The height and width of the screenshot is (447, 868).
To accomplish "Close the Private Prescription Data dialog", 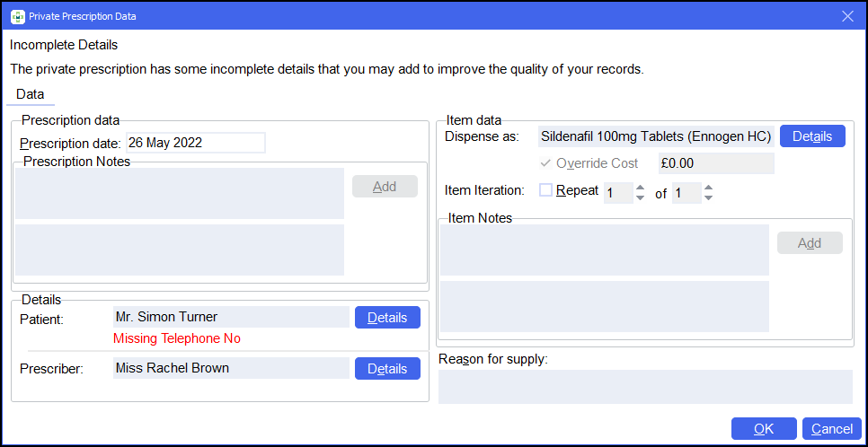I will [x=846, y=16].
